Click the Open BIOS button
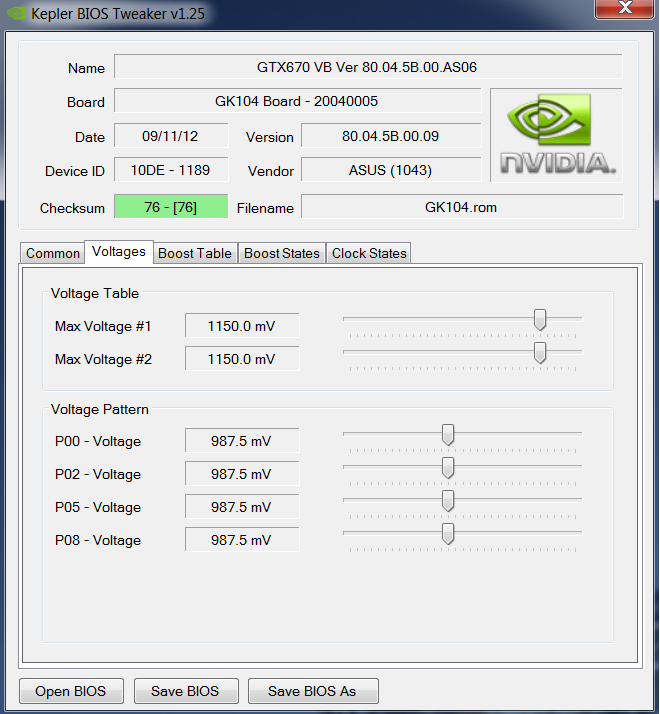Viewport: 660px width, 714px height. coord(71,691)
